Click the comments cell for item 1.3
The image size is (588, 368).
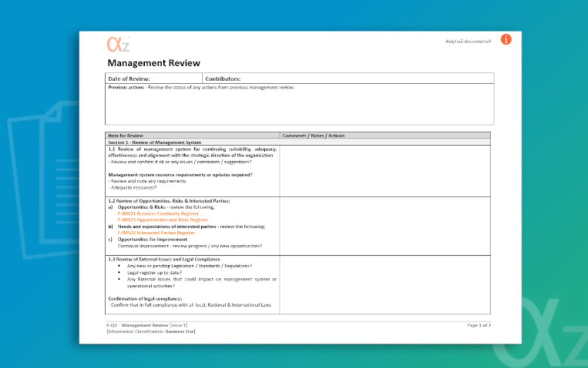click(x=385, y=284)
